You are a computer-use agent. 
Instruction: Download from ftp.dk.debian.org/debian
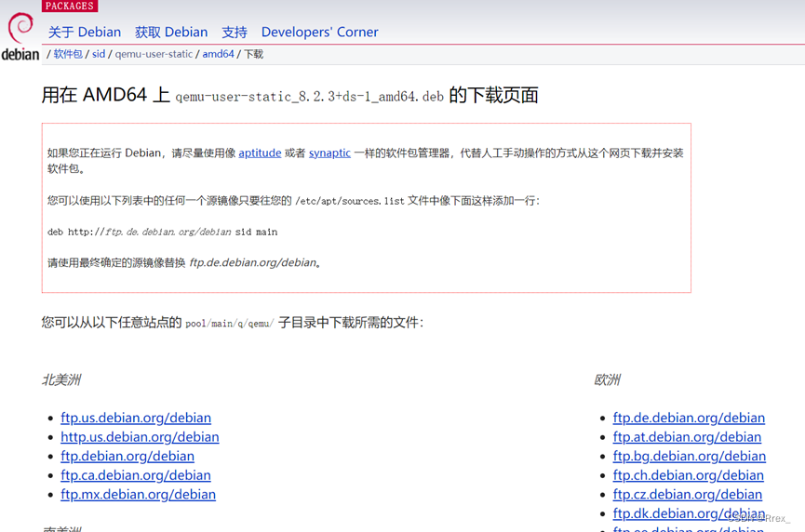[x=689, y=513]
